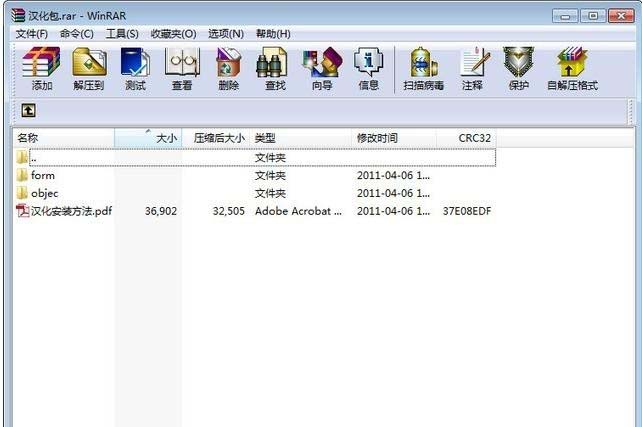The height and width of the screenshot is (427, 642).
Task: Launch the 向导 (Wizard) tool
Action: pos(322,62)
